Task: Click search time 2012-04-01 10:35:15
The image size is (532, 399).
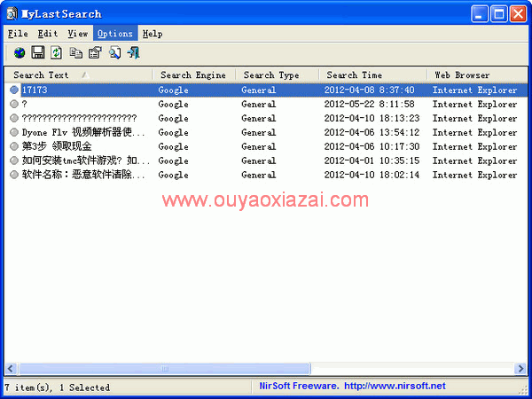Action: click(x=372, y=160)
